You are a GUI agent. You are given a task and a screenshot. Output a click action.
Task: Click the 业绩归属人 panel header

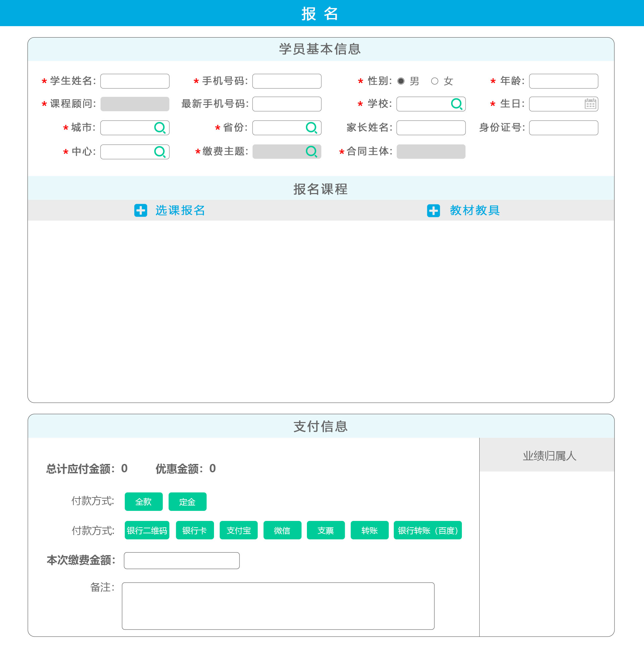(547, 455)
